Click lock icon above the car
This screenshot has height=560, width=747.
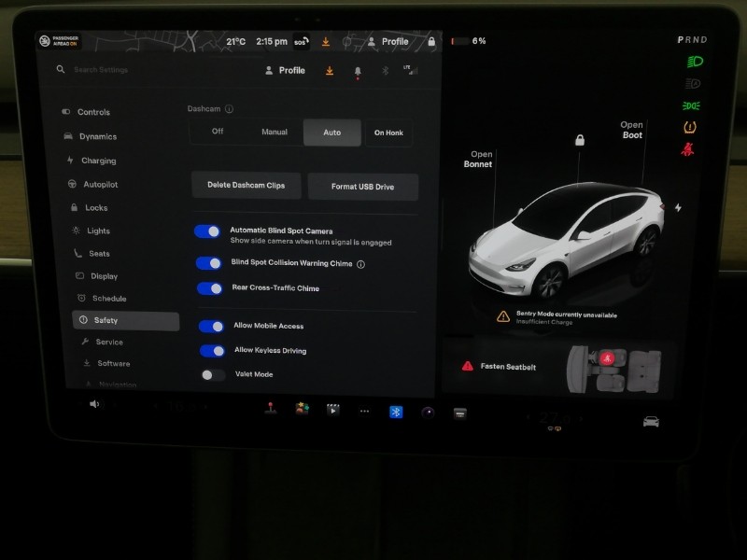[580, 140]
